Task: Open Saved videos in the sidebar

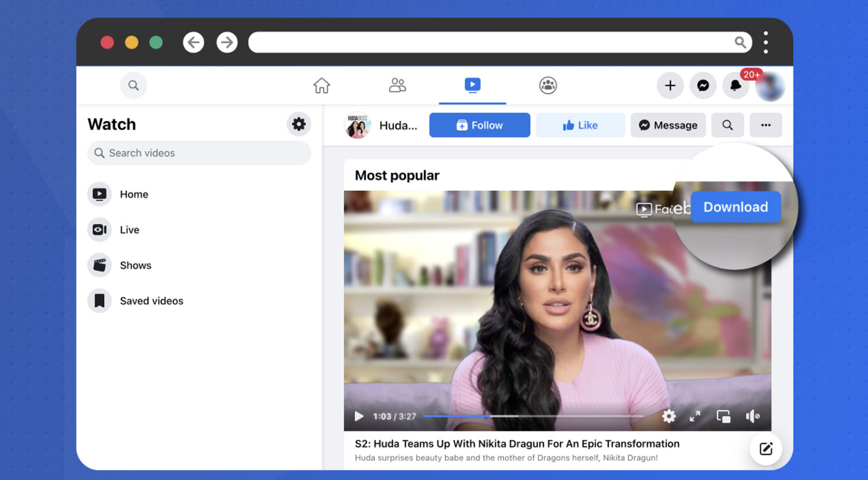Action: pyautogui.click(x=152, y=301)
